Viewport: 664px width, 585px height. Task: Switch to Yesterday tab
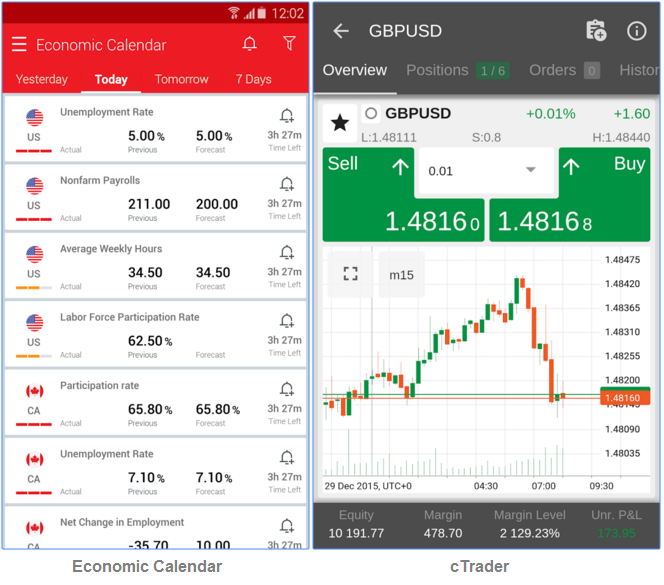tap(42, 79)
